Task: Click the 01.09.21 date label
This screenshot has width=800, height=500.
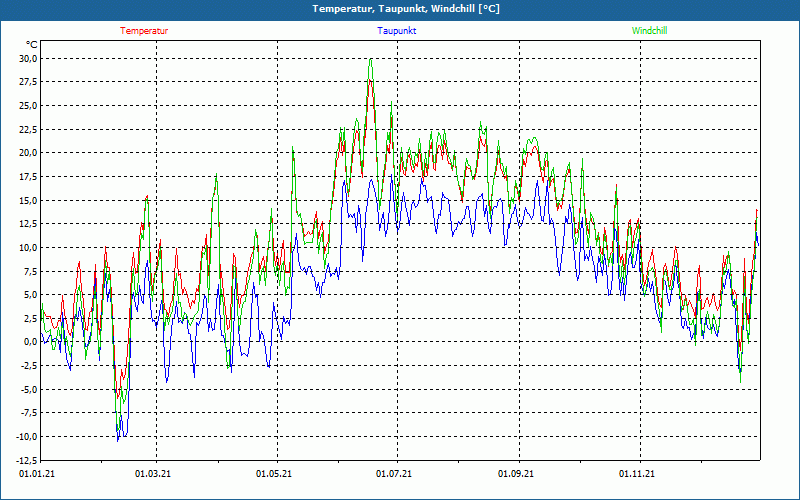Action: (516, 474)
